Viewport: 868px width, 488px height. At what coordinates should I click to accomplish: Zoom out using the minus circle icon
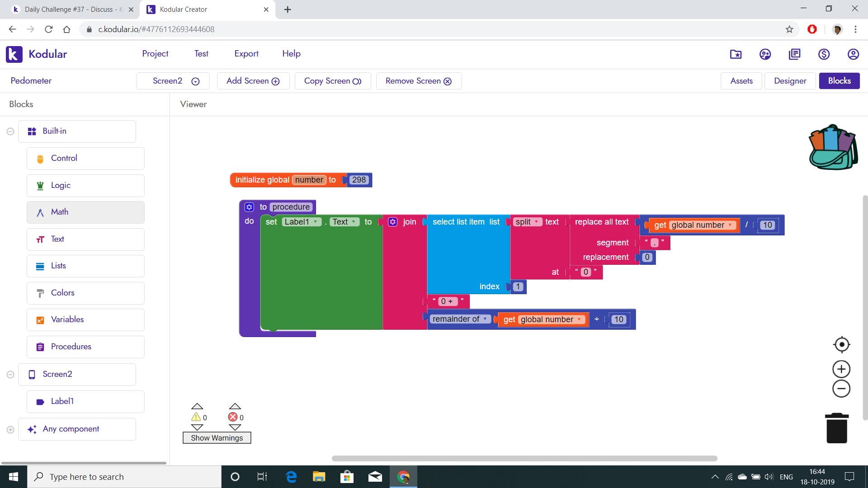841,389
